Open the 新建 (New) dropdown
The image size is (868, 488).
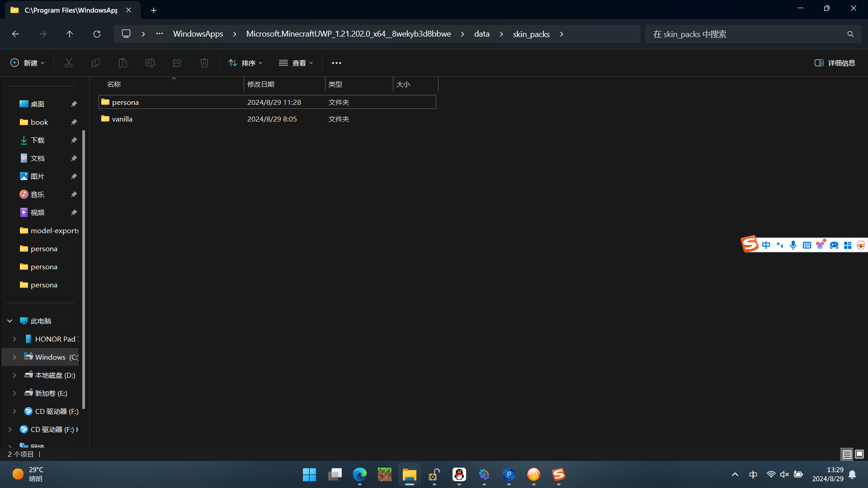click(28, 63)
